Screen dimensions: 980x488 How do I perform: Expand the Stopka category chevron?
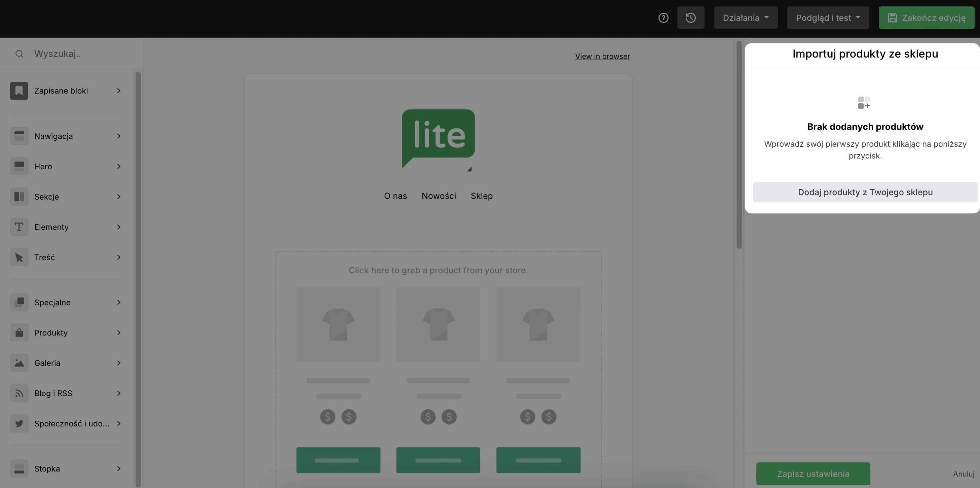(x=119, y=468)
